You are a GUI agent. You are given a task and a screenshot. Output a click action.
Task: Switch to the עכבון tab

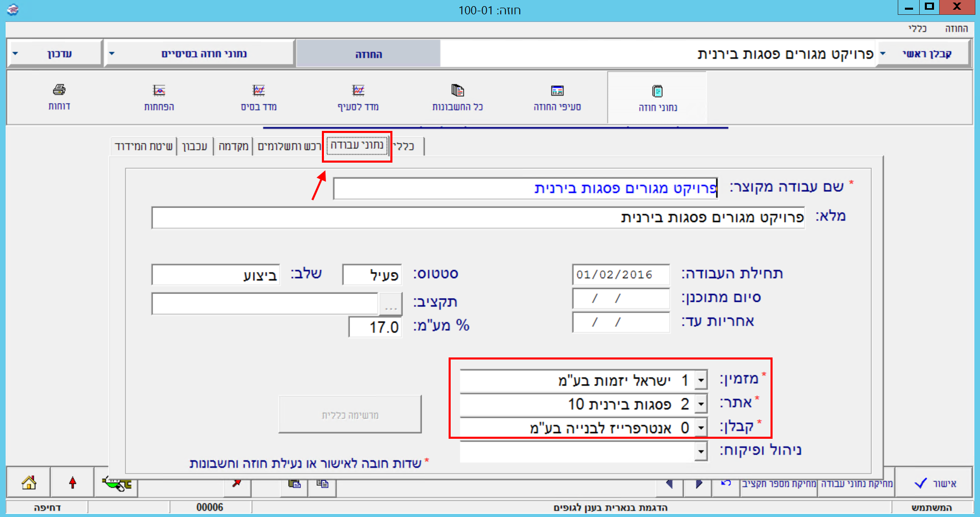(x=195, y=146)
